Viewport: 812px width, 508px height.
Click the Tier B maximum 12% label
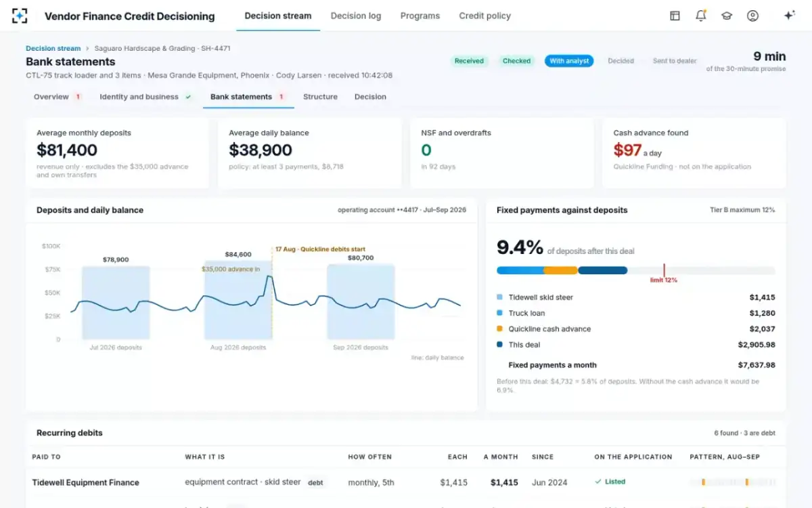pyautogui.click(x=742, y=210)
